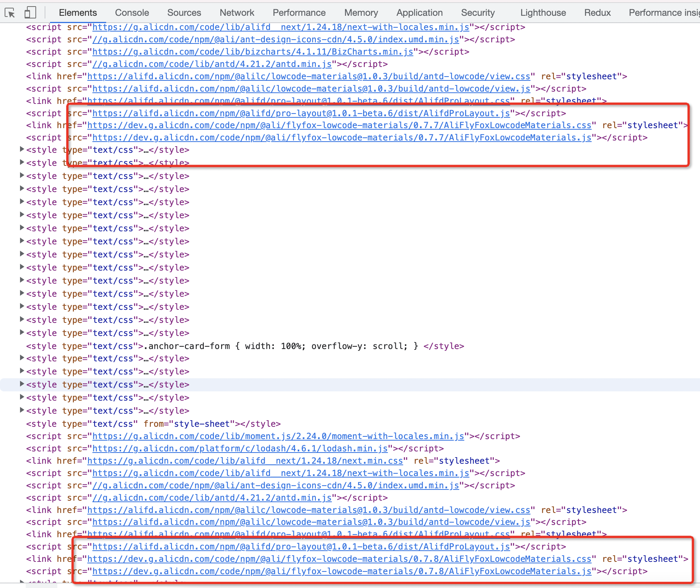This screenshot has height=588, width=700.
Task: Open flyfox-lowcode-materials 0.7.7 JS link
Action: coord(342,138)
